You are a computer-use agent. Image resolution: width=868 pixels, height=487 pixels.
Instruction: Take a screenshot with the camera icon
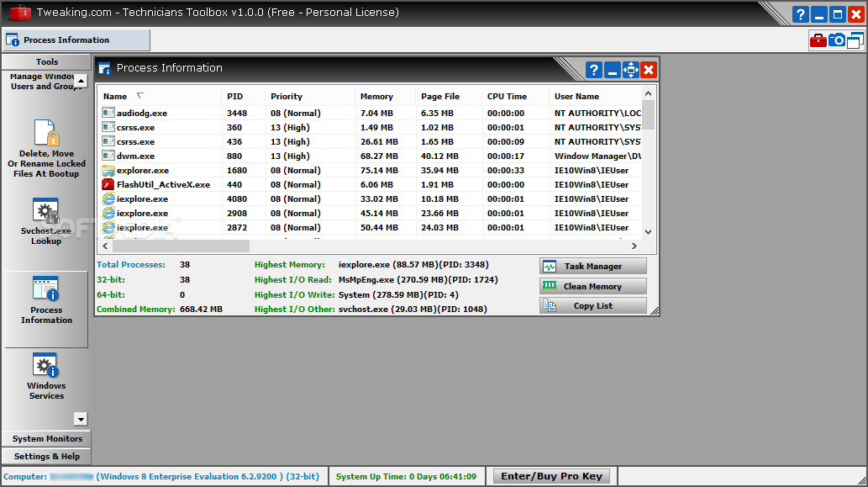click(836, 40)
